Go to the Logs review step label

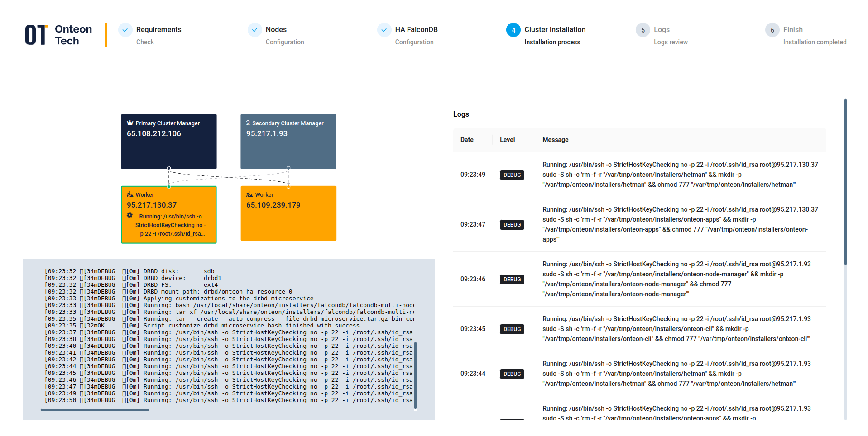670,42
